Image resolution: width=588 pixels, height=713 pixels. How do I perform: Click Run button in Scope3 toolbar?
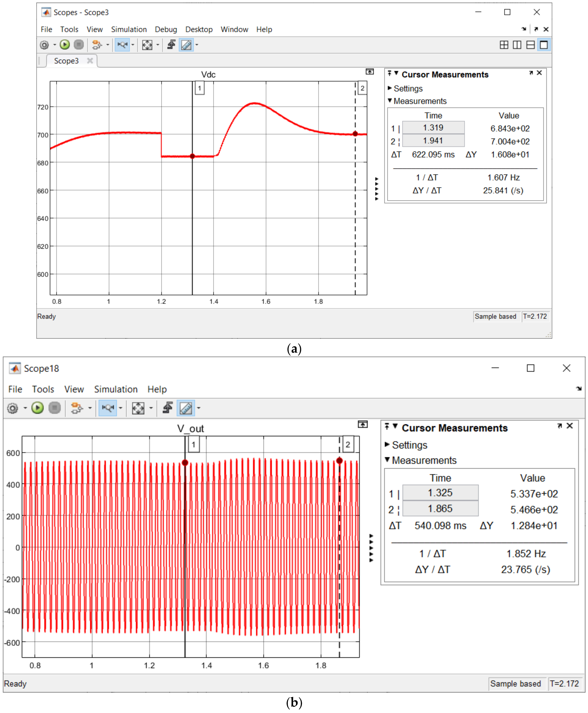tap(65, 45)
